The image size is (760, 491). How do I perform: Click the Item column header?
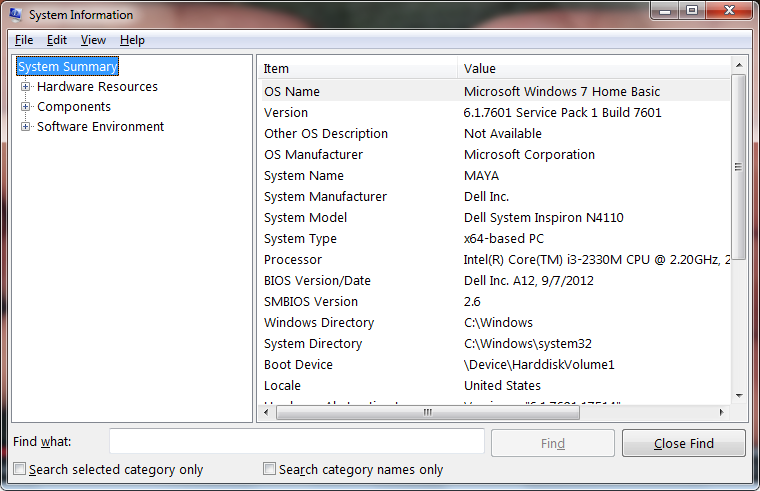click(358, 69)
